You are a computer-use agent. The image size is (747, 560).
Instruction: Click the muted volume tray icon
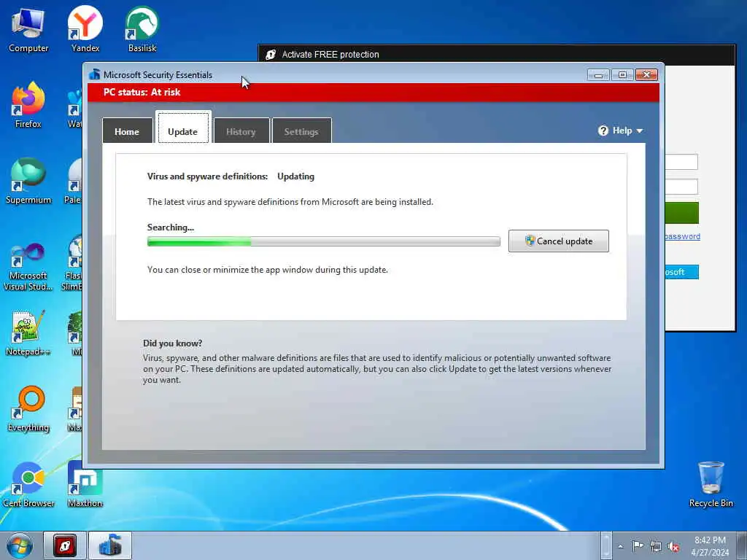(673, 546)
